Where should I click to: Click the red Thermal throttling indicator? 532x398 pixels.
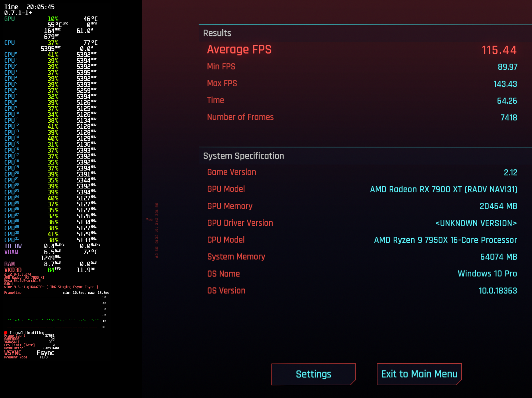6,333
